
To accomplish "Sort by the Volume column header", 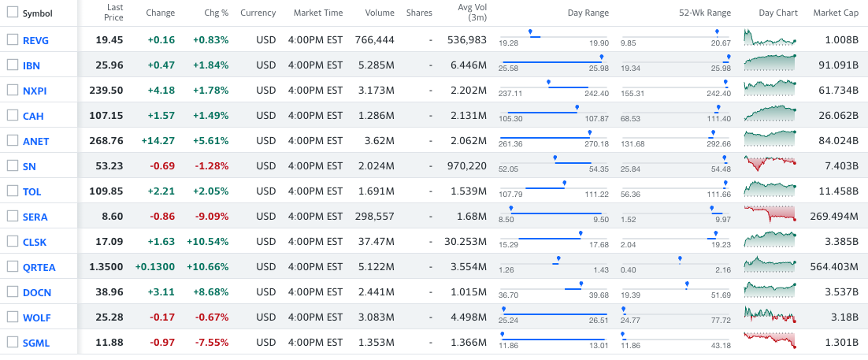I will (380, 13).
